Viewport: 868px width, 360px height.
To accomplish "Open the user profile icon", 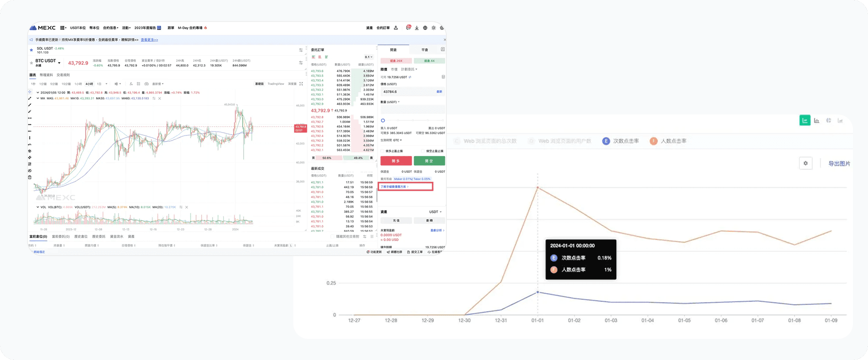I will click(396, 28).
